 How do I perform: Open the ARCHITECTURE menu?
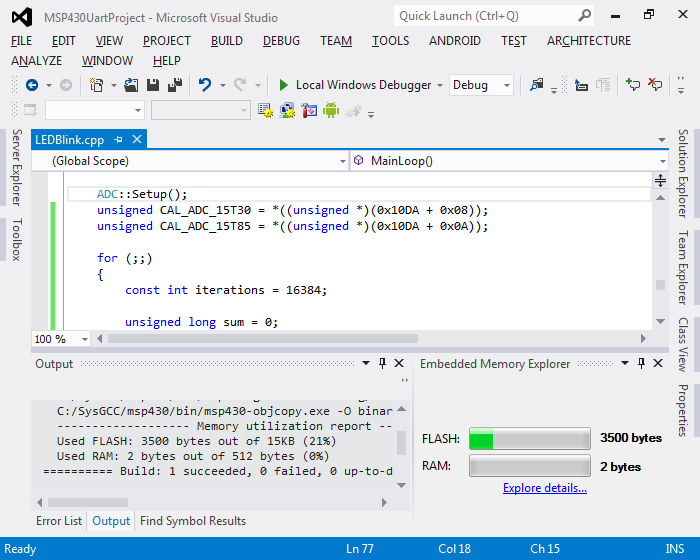(589, 41)
